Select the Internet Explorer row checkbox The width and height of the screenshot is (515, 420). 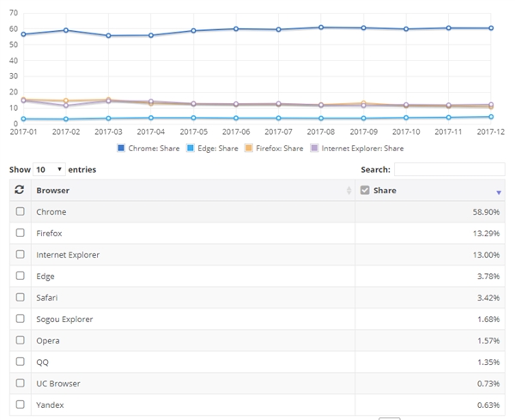[20, 254]
